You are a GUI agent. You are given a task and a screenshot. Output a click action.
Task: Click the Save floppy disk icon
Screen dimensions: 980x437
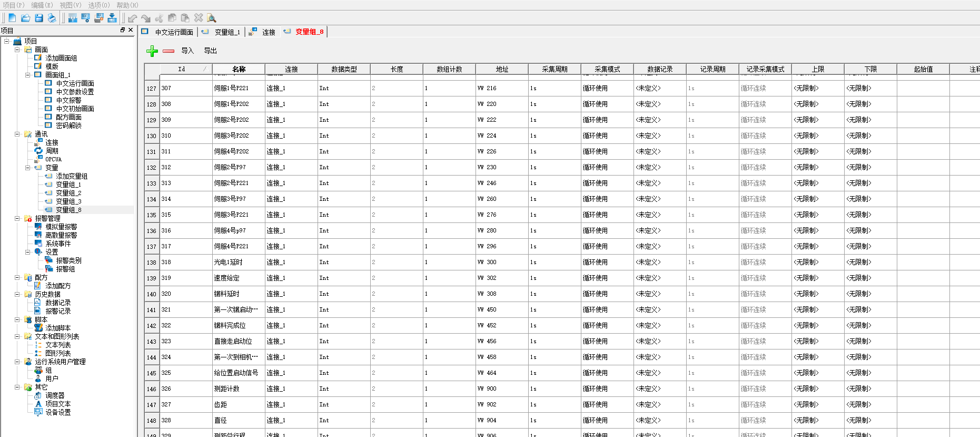pos(39,18)
